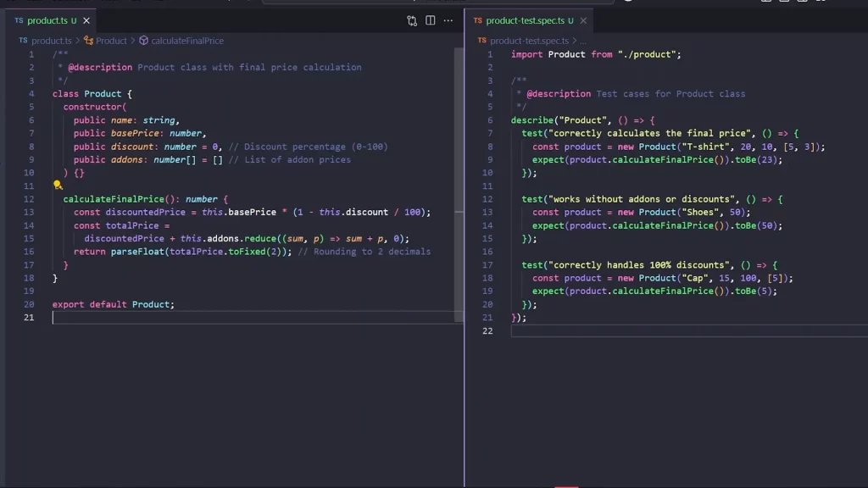Open the More Actions ellipsis menu

(x=448, y=20)
